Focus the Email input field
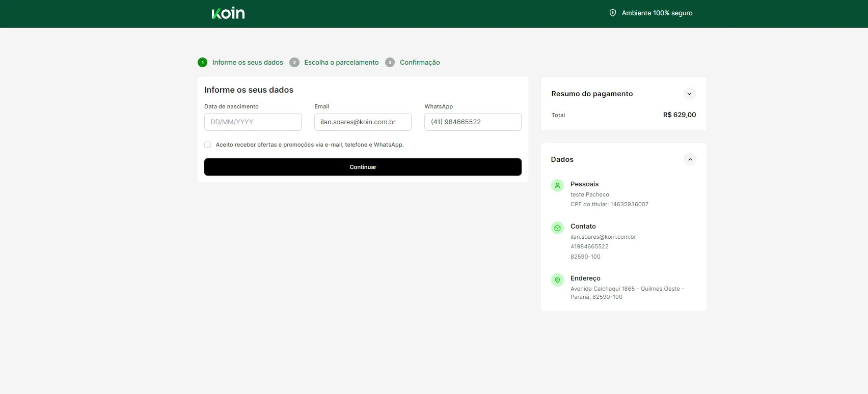Screen dimensions: 868x394 363,122
